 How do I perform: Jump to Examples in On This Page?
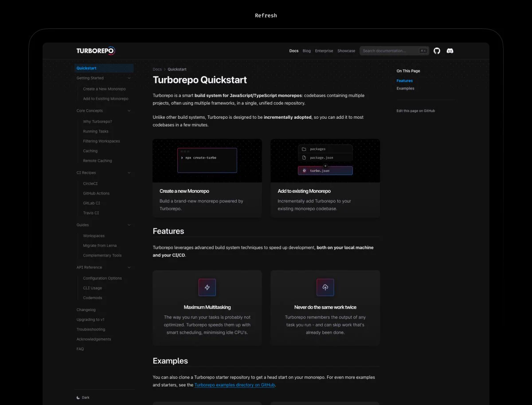click(405, 89)
